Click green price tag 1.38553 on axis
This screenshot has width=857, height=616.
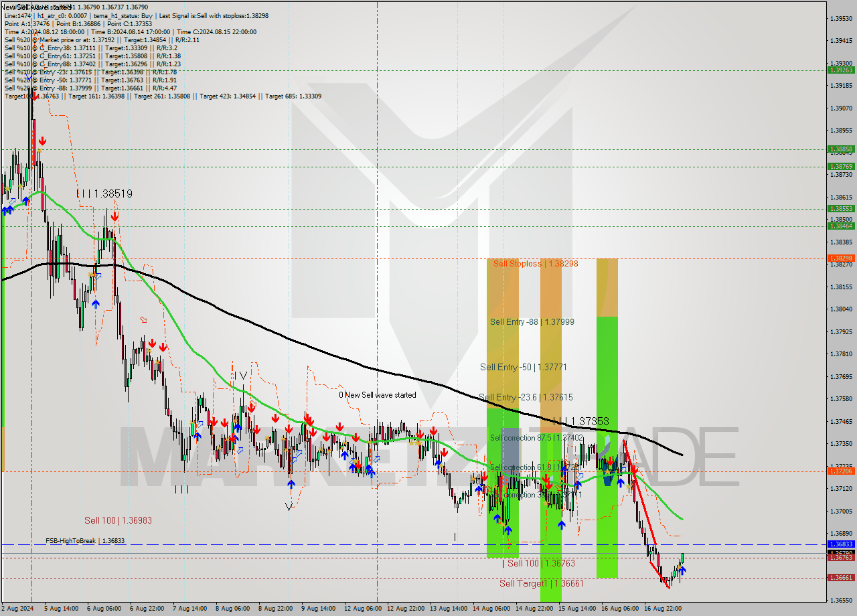point(841,208)
